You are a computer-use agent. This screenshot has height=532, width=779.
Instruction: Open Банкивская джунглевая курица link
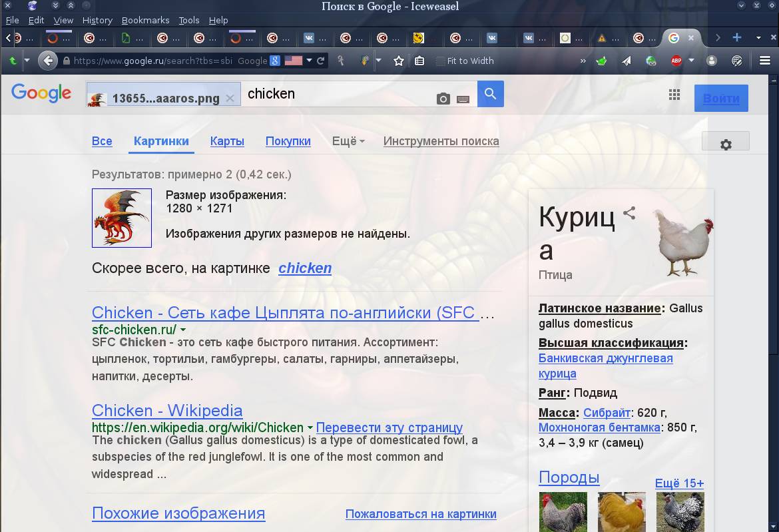point(606,366)
